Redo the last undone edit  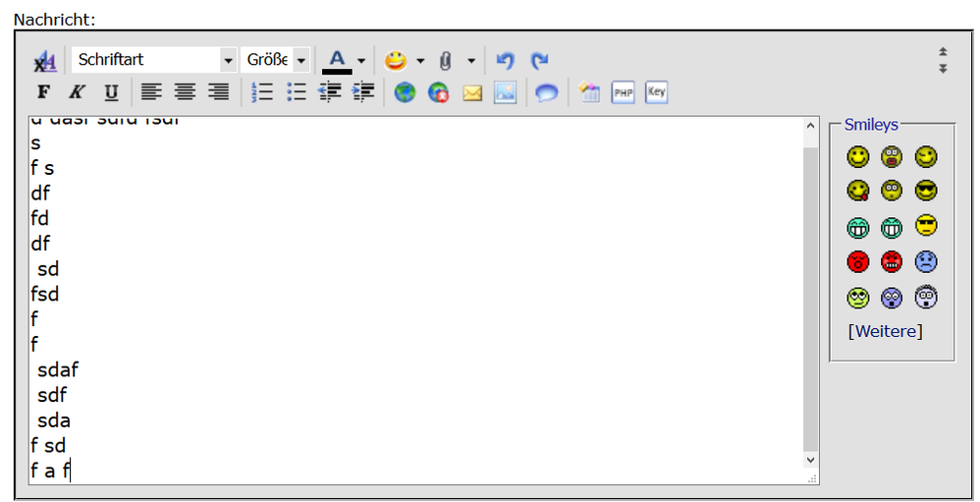tap(539, 61)
